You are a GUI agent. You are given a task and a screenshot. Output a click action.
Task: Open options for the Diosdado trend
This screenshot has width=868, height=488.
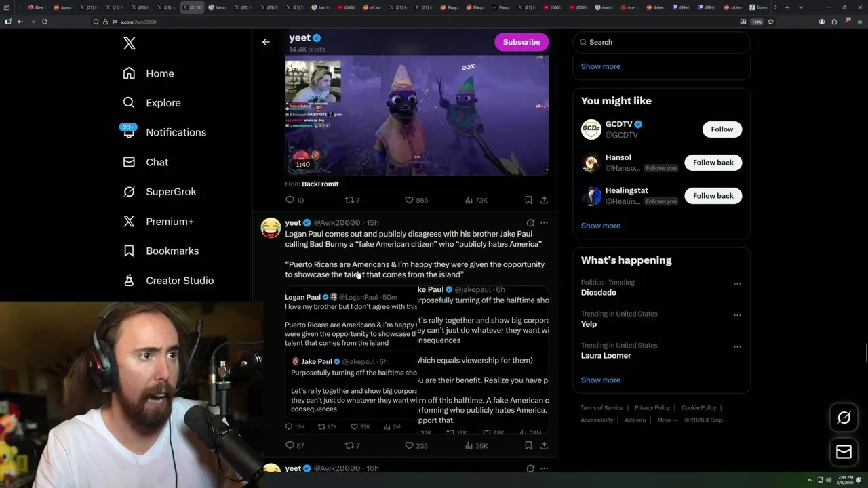(x=737, y=283)
